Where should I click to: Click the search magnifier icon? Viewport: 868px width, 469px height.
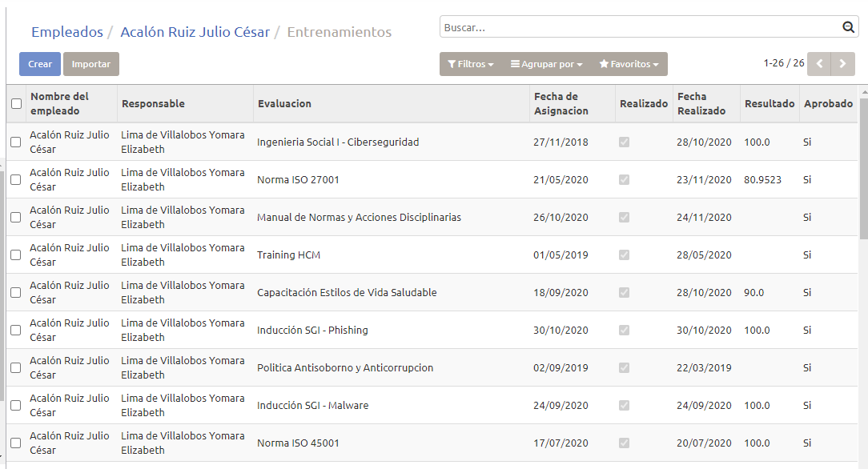click(x=849, y=28)
